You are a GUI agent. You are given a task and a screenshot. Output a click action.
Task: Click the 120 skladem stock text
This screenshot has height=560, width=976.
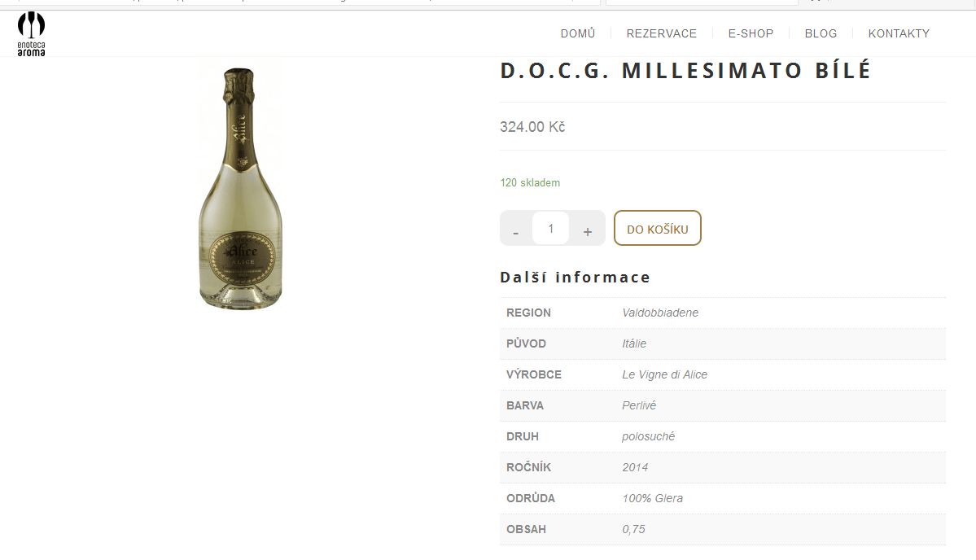(x=530, y=183)
